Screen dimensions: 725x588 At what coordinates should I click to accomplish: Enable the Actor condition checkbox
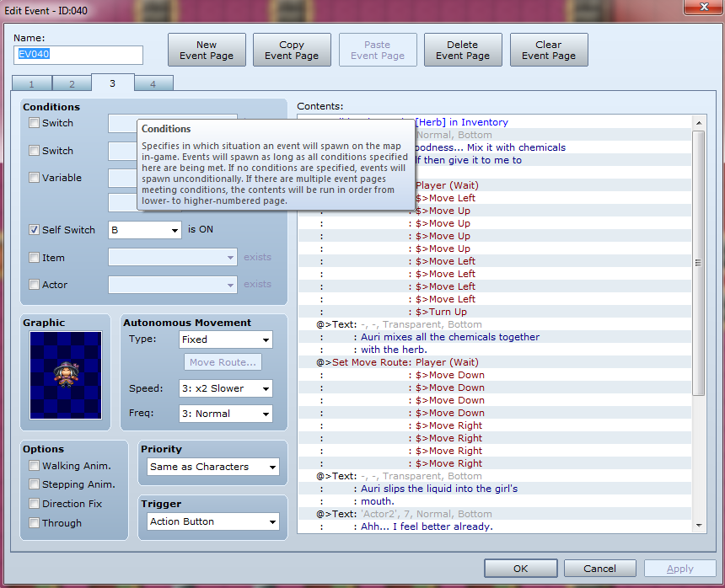coord(35,285)
